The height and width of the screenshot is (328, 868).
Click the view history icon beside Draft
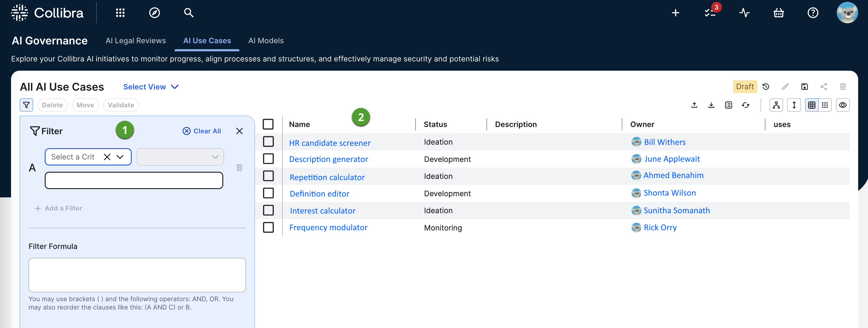pos(765,87)
